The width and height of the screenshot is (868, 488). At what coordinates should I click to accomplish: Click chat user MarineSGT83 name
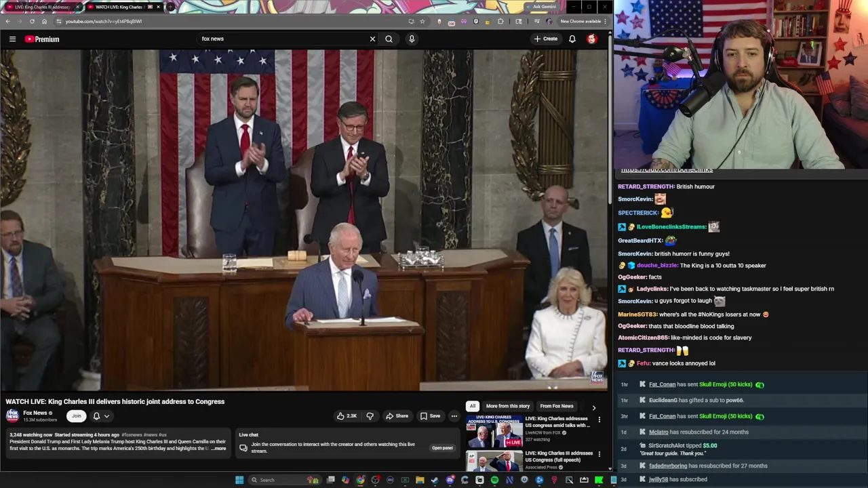(637, 314)
